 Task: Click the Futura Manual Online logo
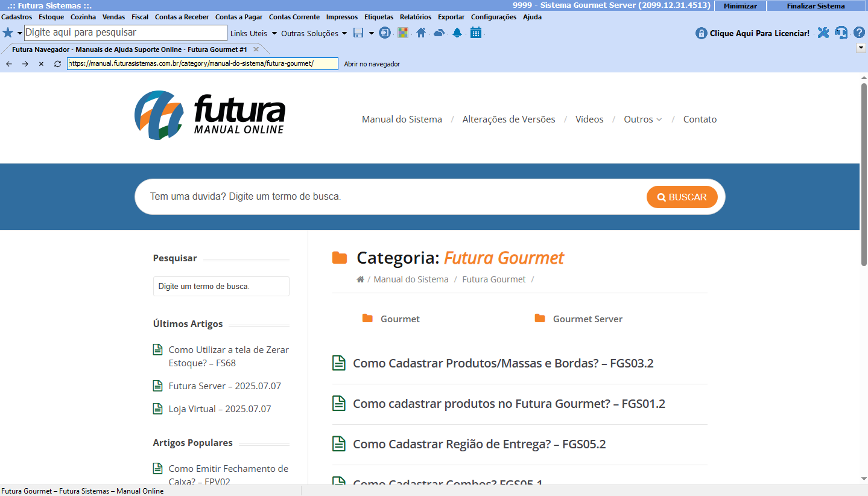pyautogui.click(x=209, y=115)
